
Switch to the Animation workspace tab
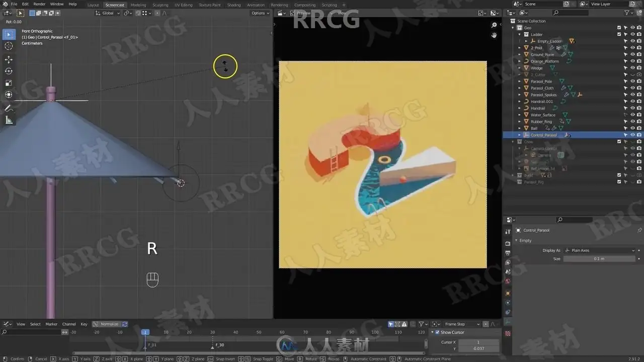click(x=256, y=5)
